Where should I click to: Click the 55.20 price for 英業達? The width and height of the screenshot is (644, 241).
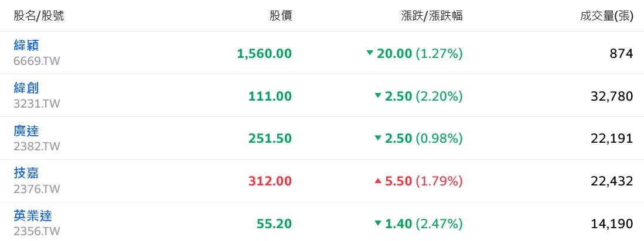[274, 224]
